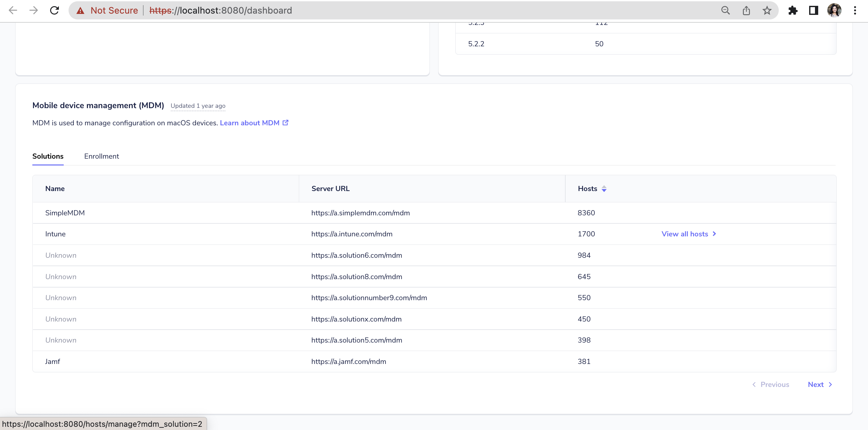Open Chrome three-dot menu
The width and height of the screenshot is (868, 430).
click(855, 10)
